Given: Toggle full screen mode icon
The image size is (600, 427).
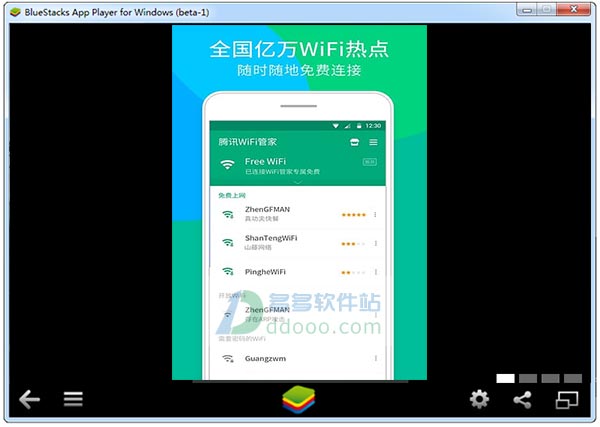Looking at the screenshot, I should point(567,400).
